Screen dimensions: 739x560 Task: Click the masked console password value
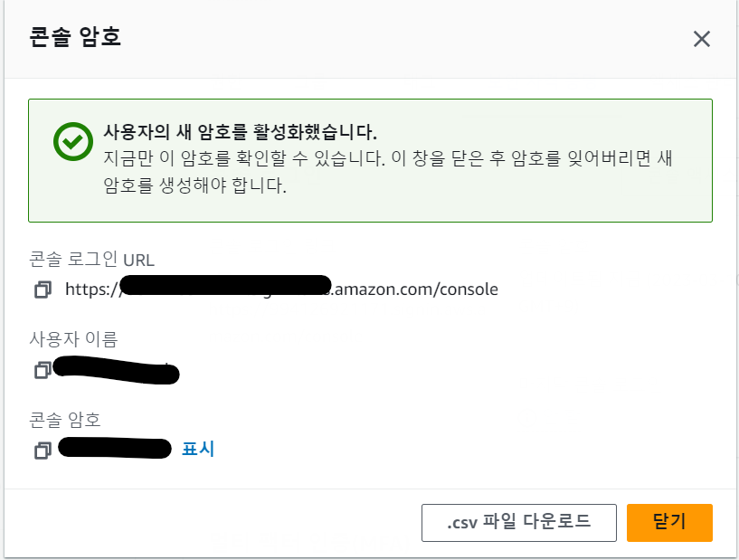tap(114, 449)
